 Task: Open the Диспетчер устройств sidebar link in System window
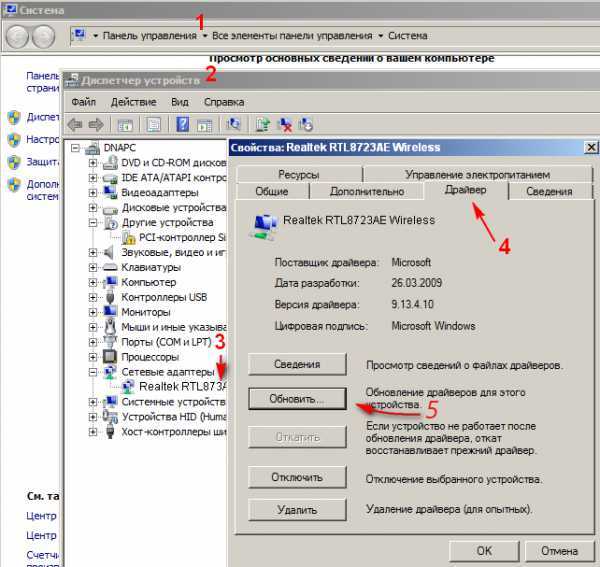point(43,117)
